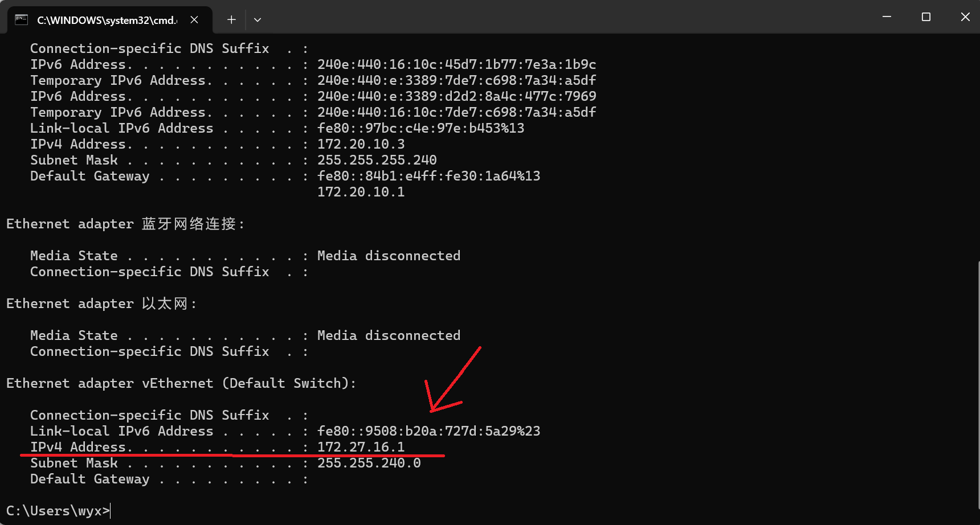Screen dimensions: 980x525
Task: Click temporary IPv6 240e:440:e:3389:7de7:c698:7a34:a5df
Action: 456,80
